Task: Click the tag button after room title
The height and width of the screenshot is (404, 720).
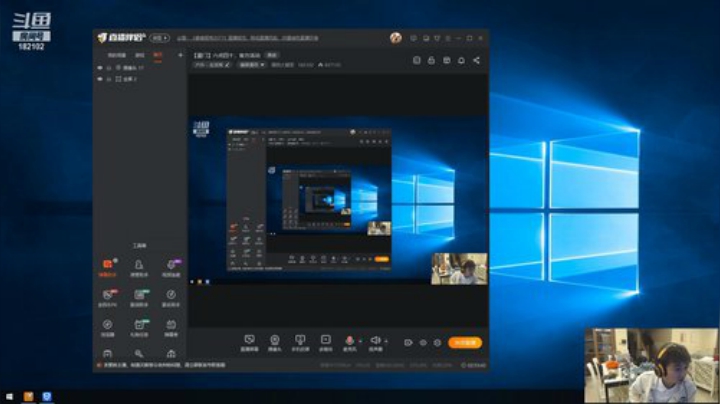Action: click(x=272, y=55)
